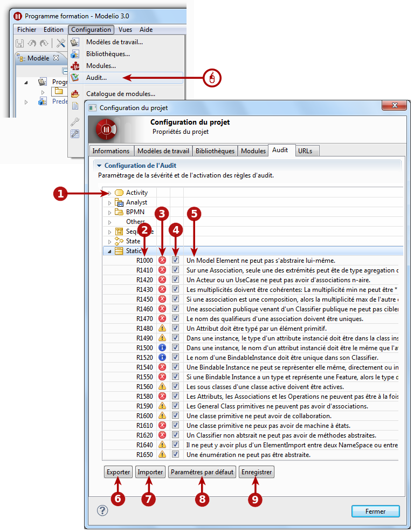Disable rule R1650 via its checkbox
414x532 pixels.
pyautogui.click(x=175, y=454)
